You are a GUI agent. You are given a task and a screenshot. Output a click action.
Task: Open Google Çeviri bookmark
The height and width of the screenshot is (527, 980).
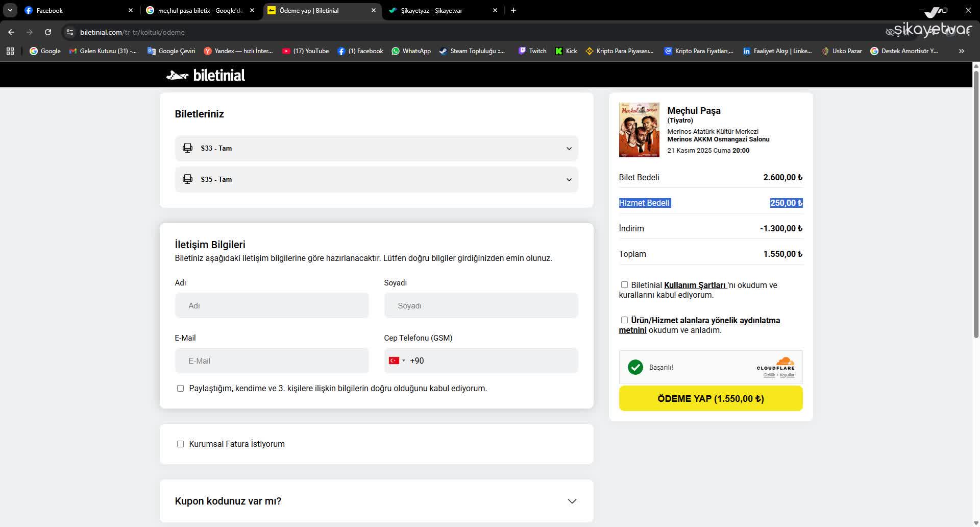pyautogui.click(x=171, y=51)
